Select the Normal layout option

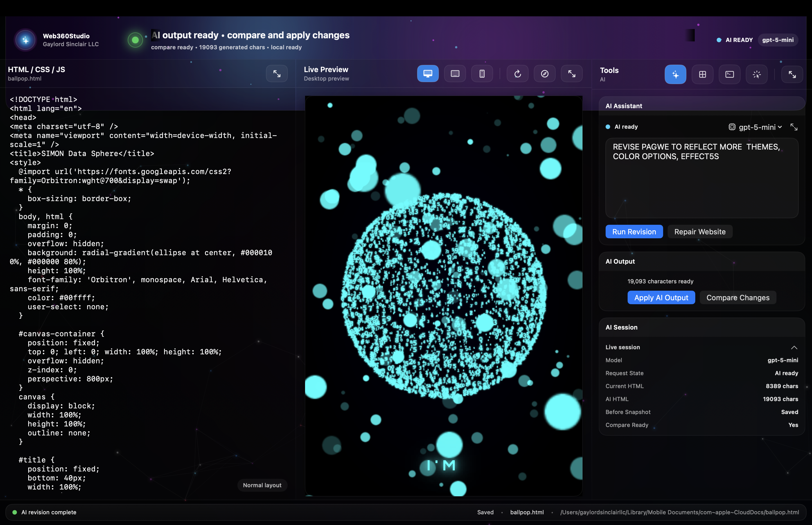tap(262, 485)
